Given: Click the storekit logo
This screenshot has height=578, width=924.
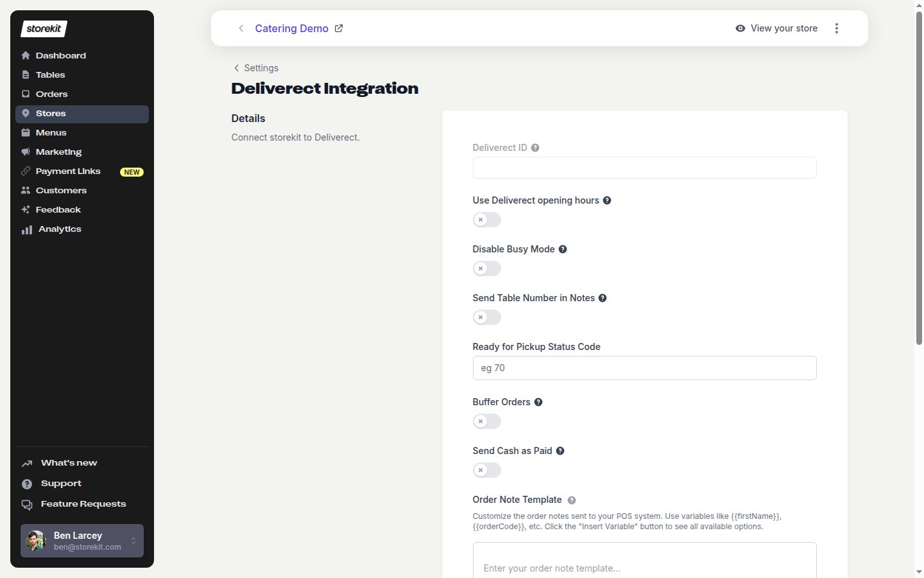Looking at the screenshot, I should coord(44,29).
